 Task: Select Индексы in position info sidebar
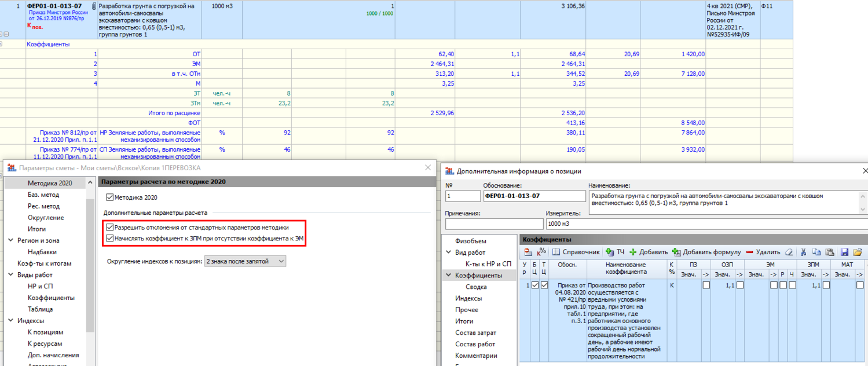click(x=468, y=298)
